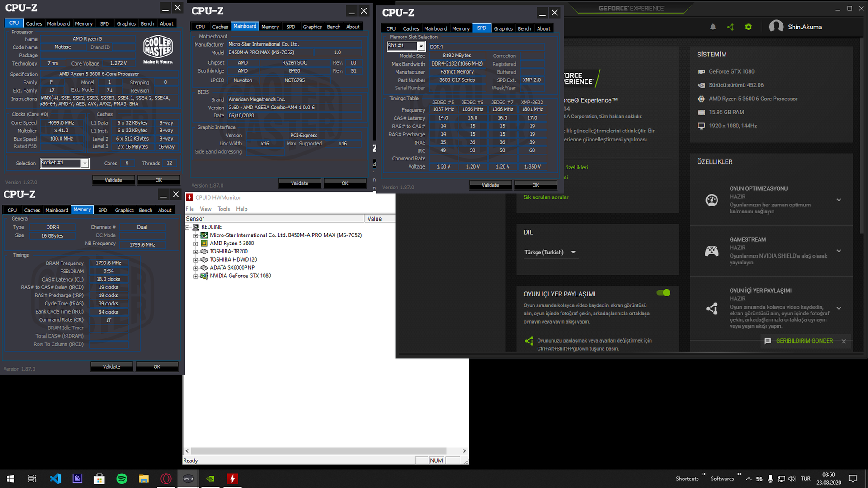The width and height of the screenshot is (868, 488).
Task: Open the Socket #1 selection dropdown
Action: click(x=85, y=163)
